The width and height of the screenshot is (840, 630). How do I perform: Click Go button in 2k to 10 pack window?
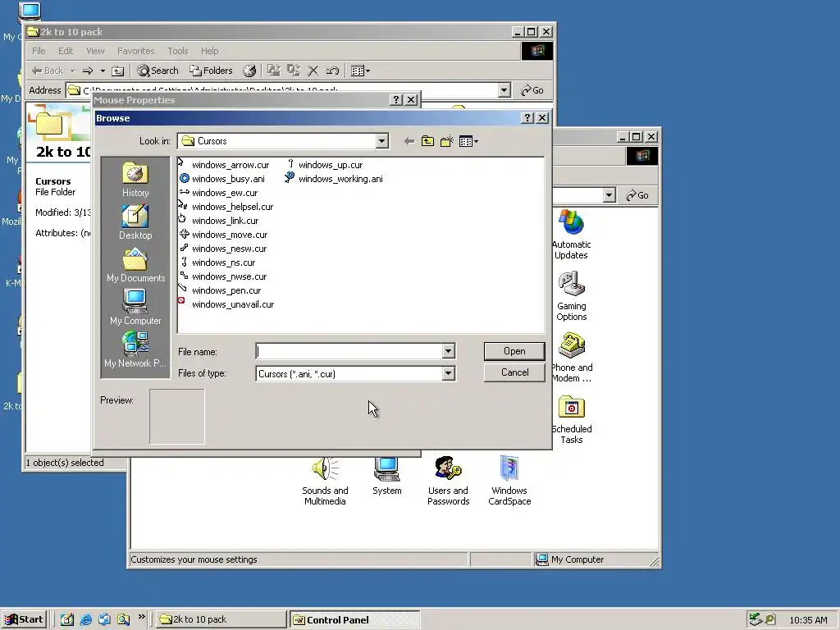tap(532, 90)
